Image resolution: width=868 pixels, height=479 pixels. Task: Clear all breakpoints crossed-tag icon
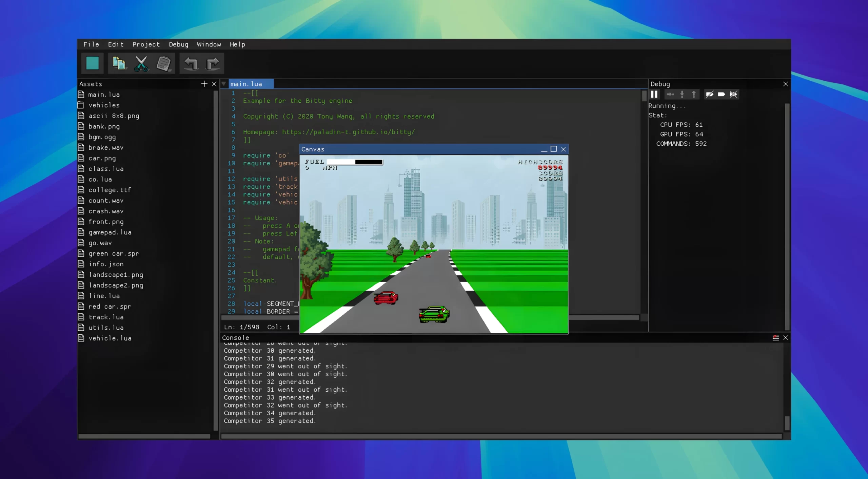[x=733, y=94]
